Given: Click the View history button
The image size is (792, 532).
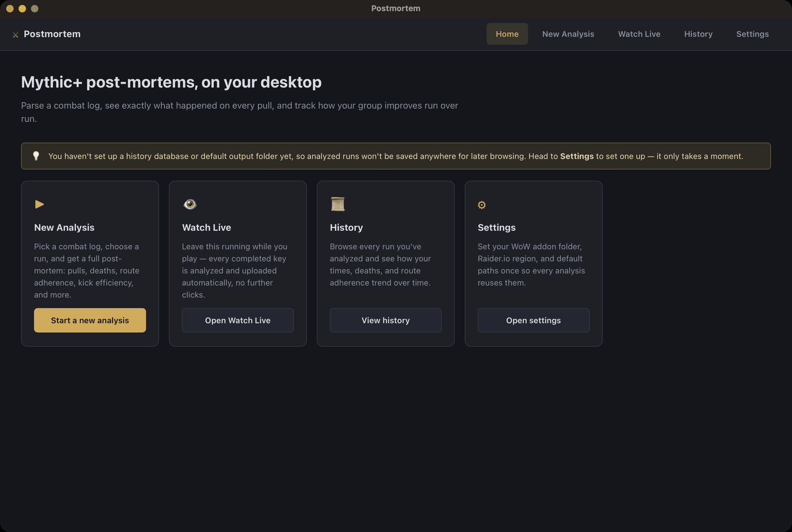Looking at the screenshot, I should (386, 320).
